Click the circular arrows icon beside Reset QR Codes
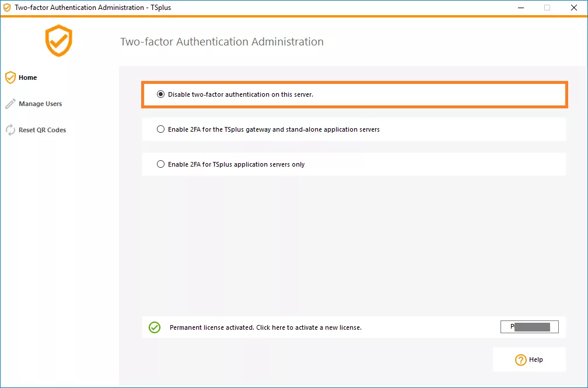This screenshot has width=588, height=388. (x=10, y=129)
